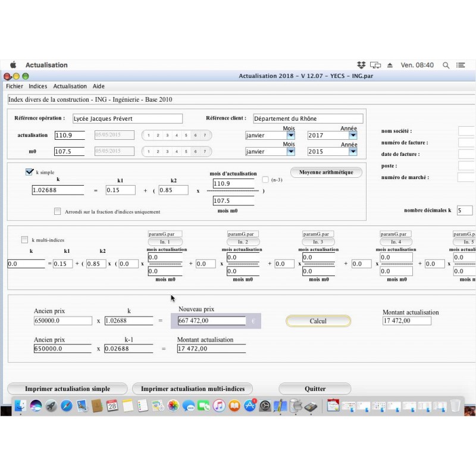Select segment 2 in m0 row
Screen dimensions: 476x476
tap(158, 151)
